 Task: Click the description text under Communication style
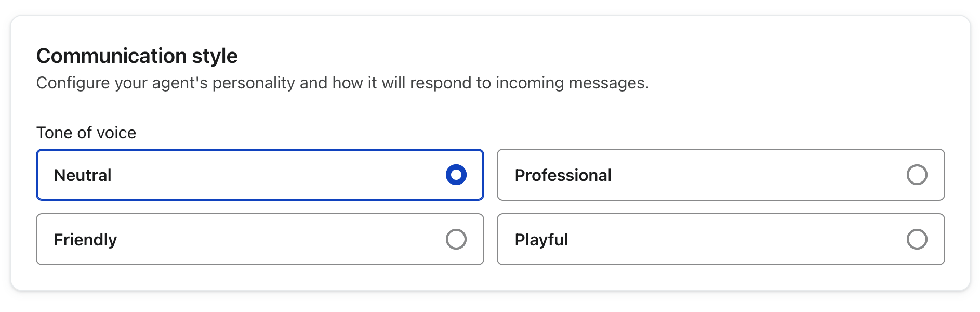(342, 83)
